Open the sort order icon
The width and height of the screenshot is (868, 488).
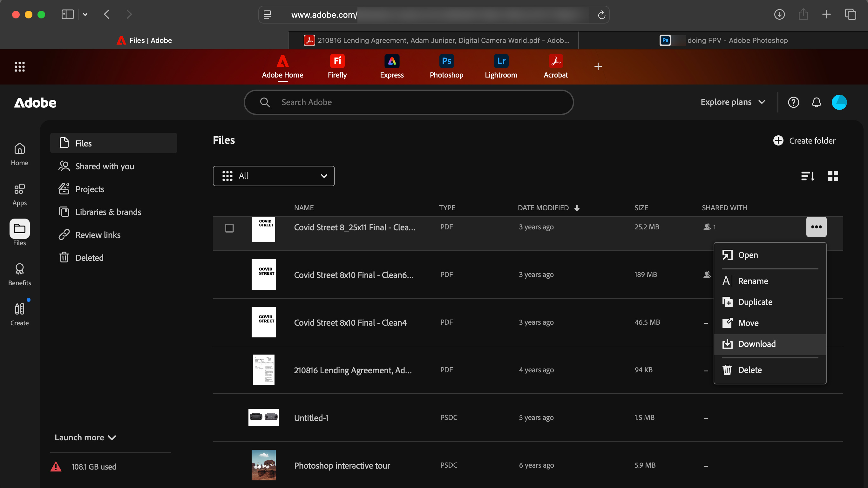point(808,176)
